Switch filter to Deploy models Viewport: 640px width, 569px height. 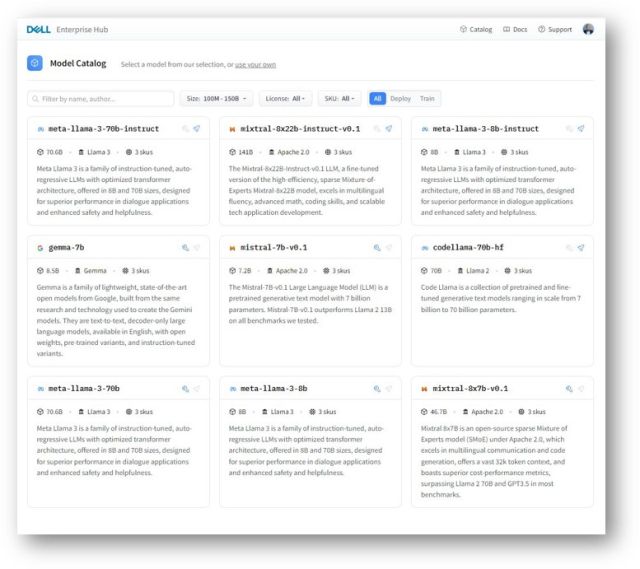(x=400, y=99)
